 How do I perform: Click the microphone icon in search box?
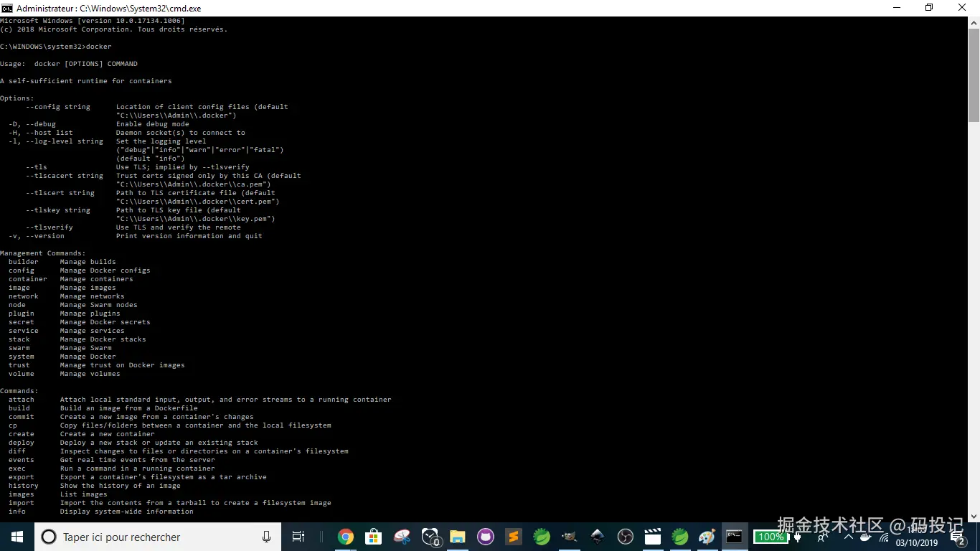[x=266, y=537]
